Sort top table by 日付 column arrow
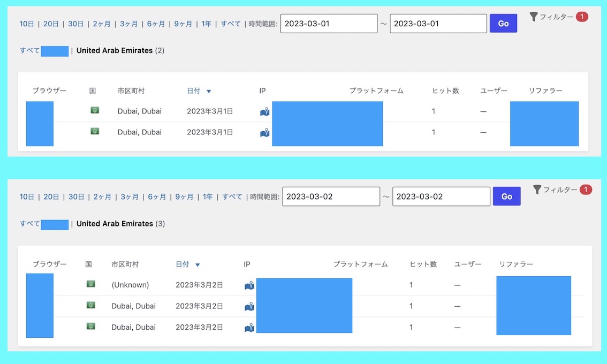 tap(209, 92)
